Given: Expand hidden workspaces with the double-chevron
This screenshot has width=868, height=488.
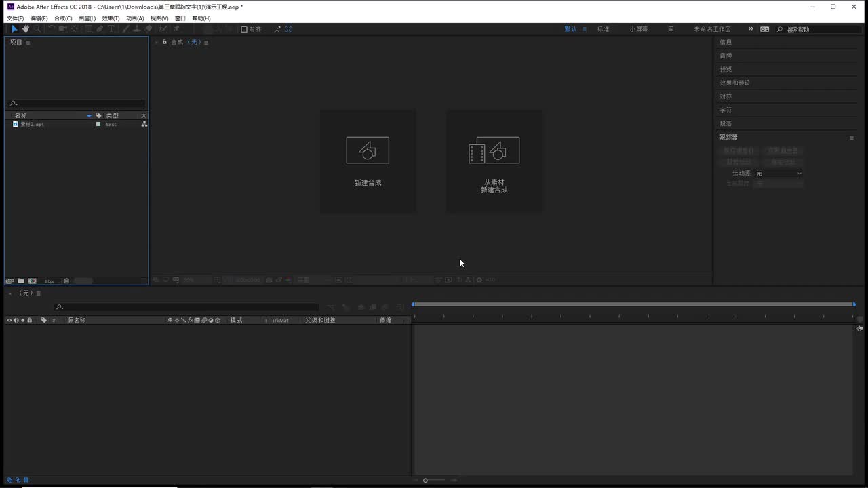Looking at the screenshot, I should (x=751, y=29).
